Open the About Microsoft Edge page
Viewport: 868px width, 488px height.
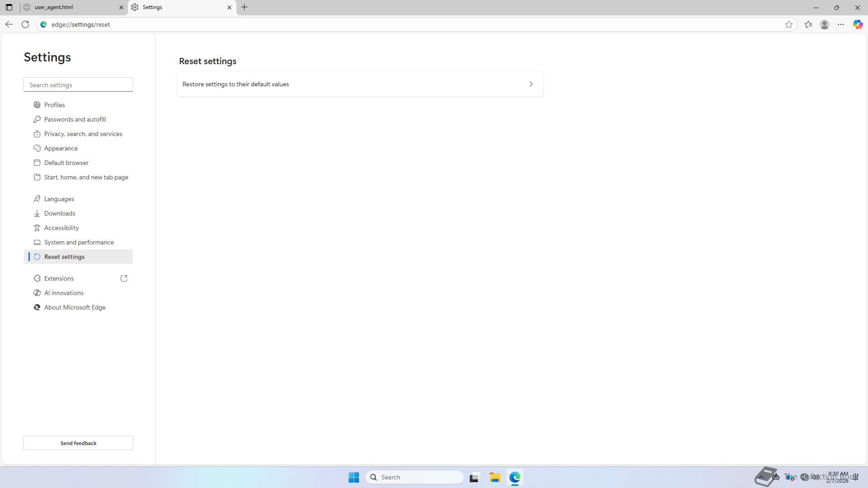[75, 307]
